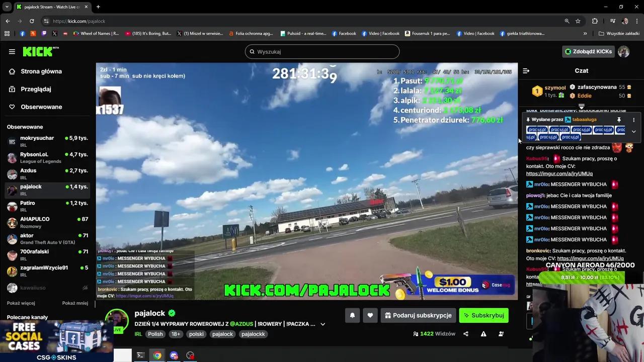Open the browser zoom magnifier icon
Viewport: 644px width, 362px height.
coord(567,21)
